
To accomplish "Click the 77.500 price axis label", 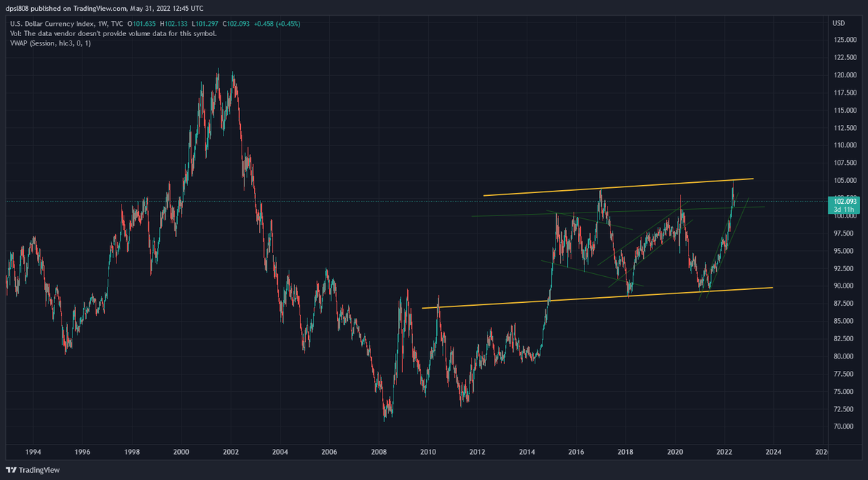I will point(844,374).
